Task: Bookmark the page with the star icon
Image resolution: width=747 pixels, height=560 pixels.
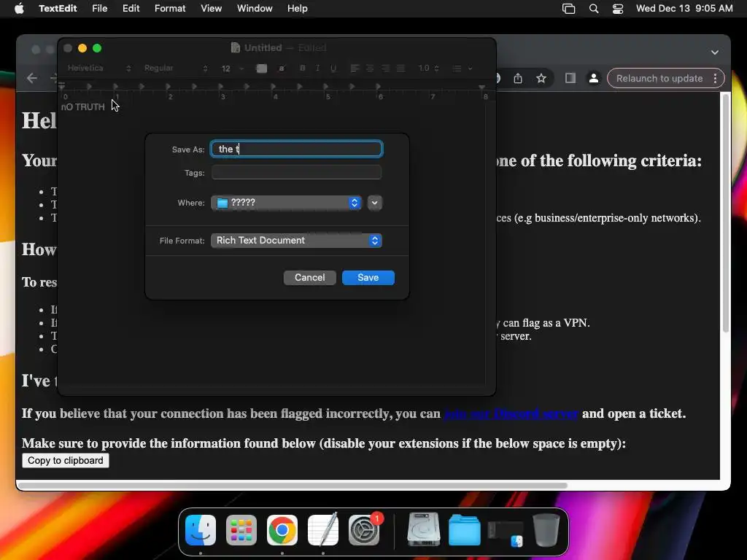Action: click(x=541, y=78)
